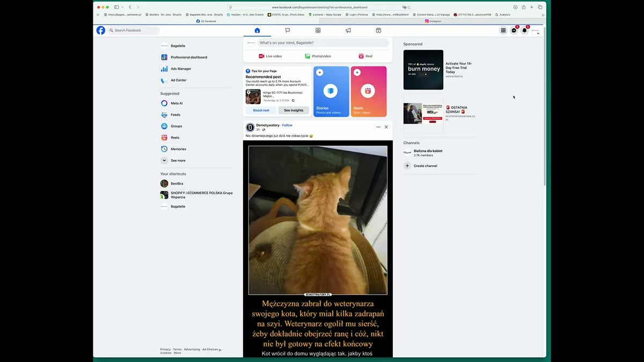Follow the Demotywatory page
Screen dimensions: 644x362
pos(288,125)
